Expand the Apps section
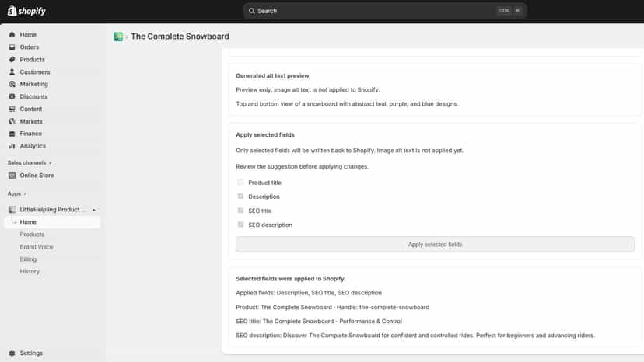Image resolution: width=644 pixels, height=362 pixels. [16, 193]
